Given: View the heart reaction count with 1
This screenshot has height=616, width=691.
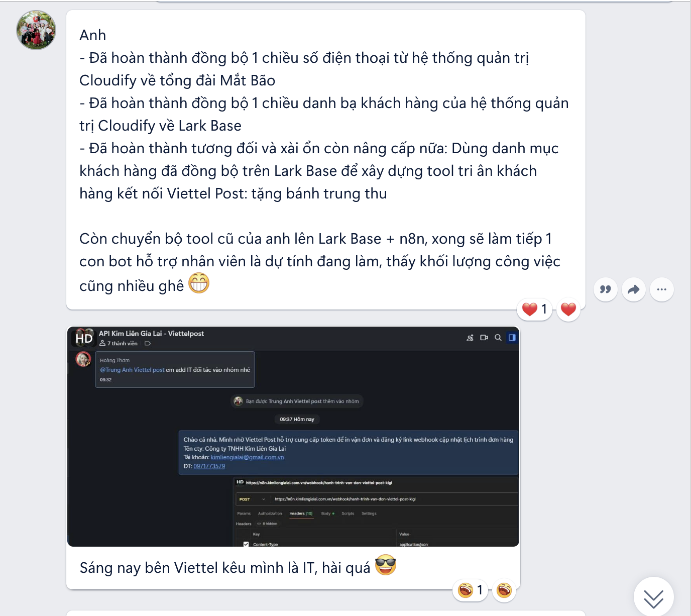Looking at the screenshot, I should [535, 309].
